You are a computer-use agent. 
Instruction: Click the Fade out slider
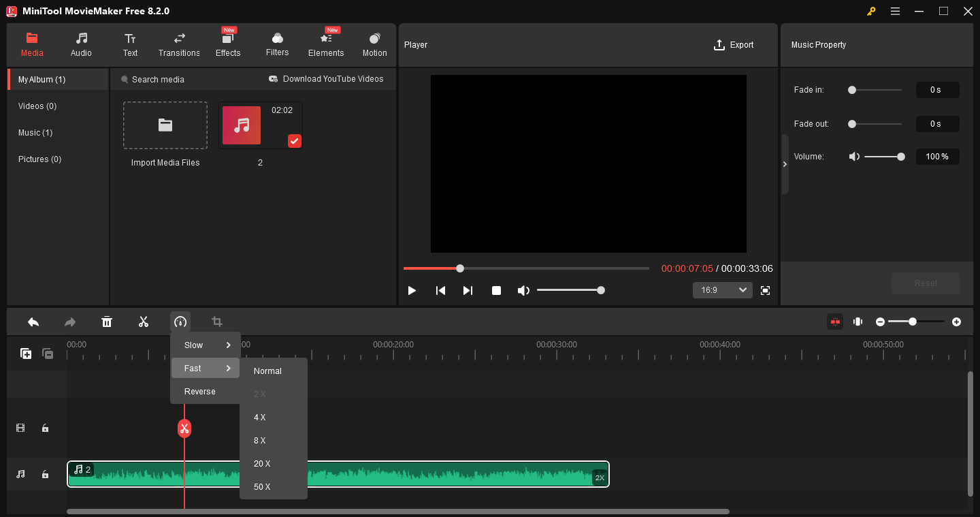(875, 124)
